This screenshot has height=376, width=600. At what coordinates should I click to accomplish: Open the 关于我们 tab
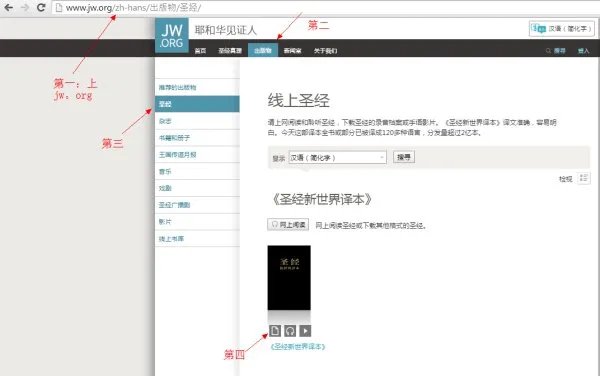coord(325,50)
